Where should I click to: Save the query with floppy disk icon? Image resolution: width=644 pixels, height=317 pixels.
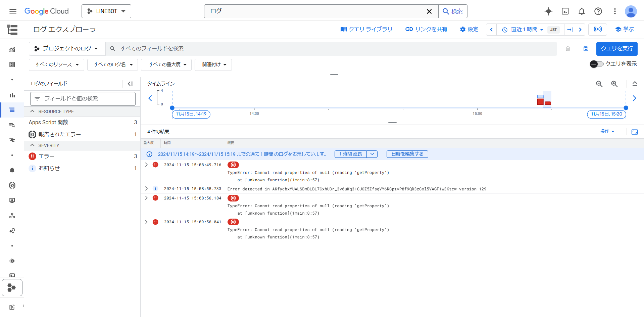[586, 49]
